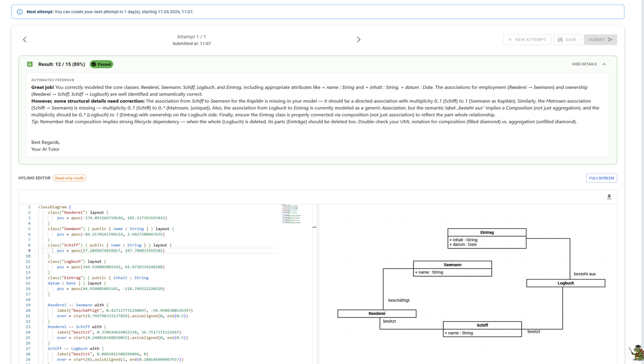
Task: Click the result bar chart icon
Action: (x=30, y=64)
